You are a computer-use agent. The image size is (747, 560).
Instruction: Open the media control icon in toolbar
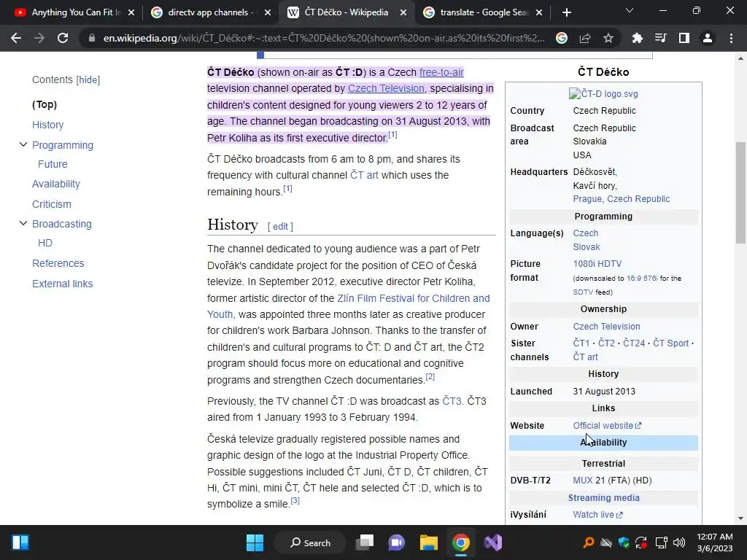660,38
